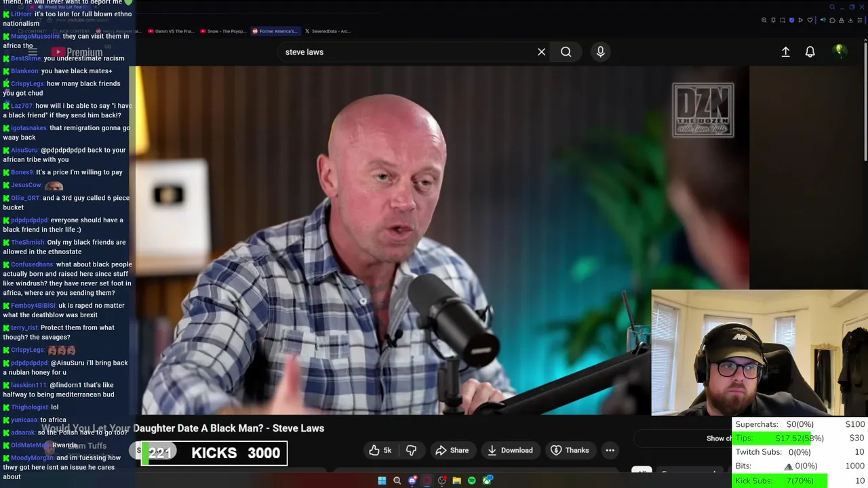The width and height of the screenshot is (868, 488).
Task: Open Spotify from the taskbar
Action: click(x=472, y=481)
